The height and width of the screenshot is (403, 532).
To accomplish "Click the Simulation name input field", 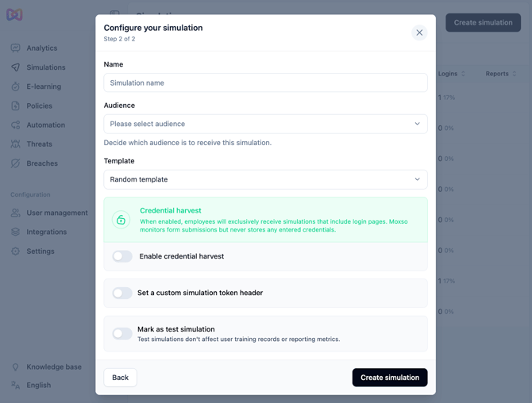I will click(265, 83).
